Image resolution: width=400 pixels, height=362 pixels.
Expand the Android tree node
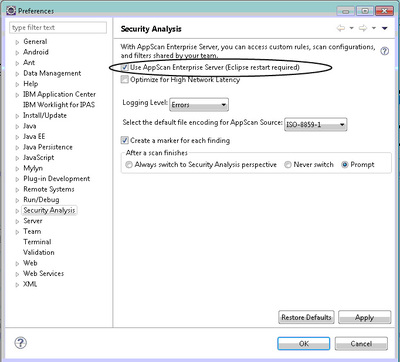tap(17, 53)
